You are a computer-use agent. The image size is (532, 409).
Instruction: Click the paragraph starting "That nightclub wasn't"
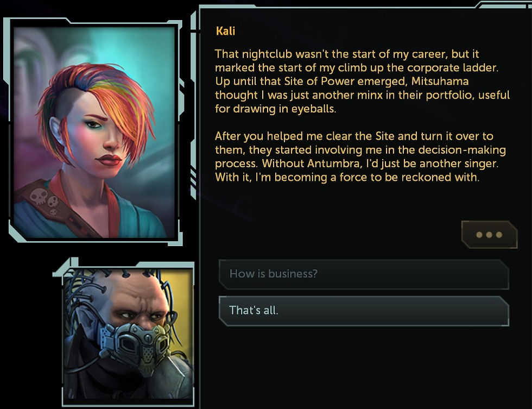click(x=362, y=81)
